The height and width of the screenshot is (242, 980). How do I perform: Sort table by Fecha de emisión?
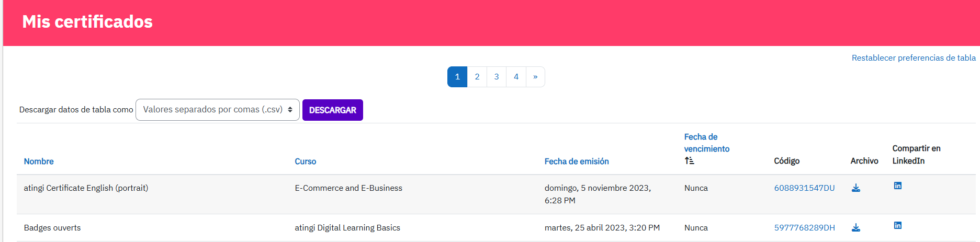[576, 162]
